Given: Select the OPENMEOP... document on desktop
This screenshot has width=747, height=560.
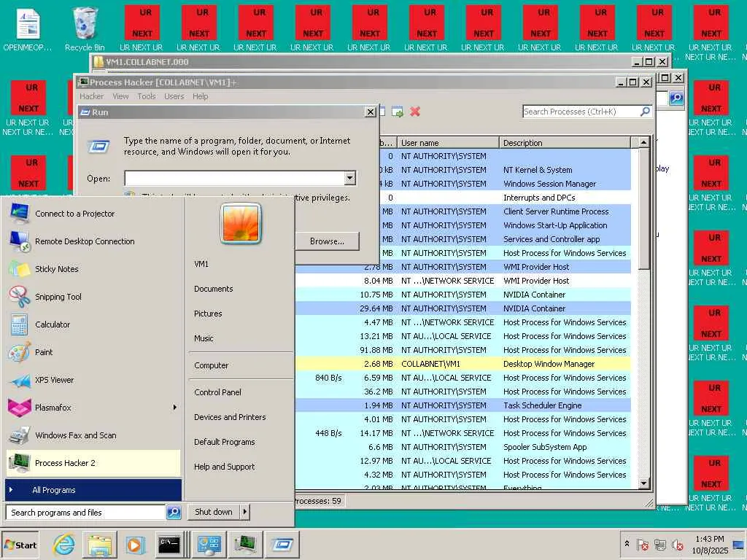Looking at the screenshot, I should point(28,29).
